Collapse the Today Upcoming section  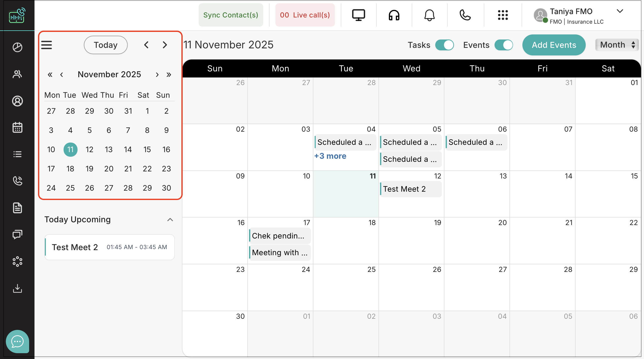tap(170, 220)
